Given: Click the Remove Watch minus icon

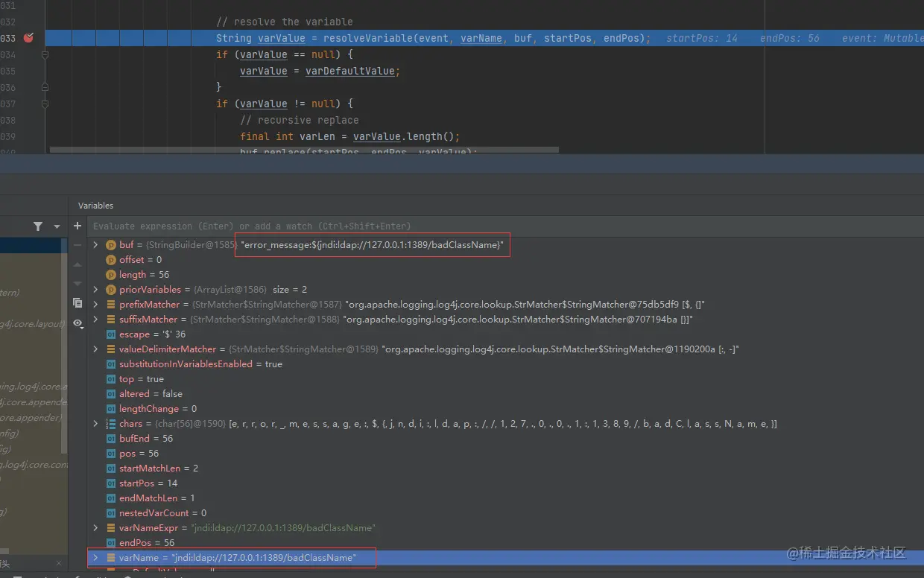Looking at the screenshot, I should (77, 245).
